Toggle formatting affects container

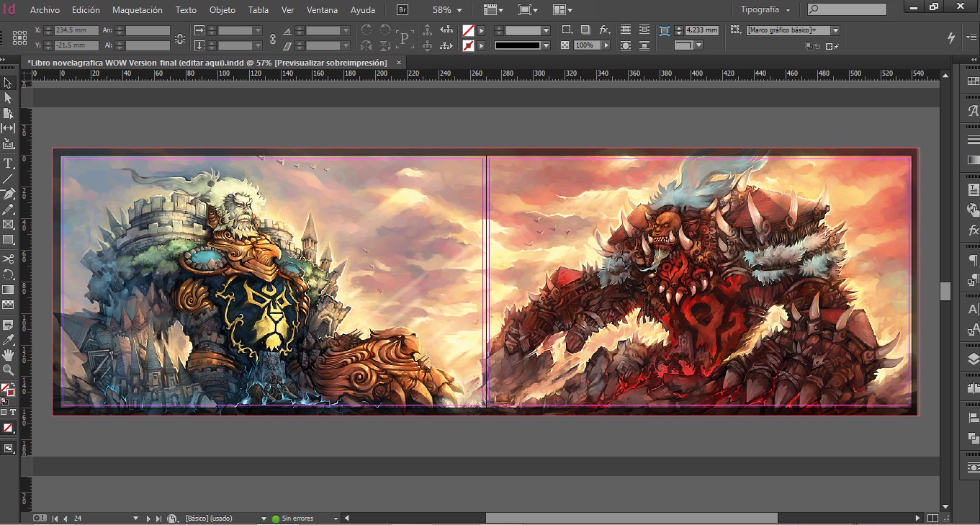4,412
